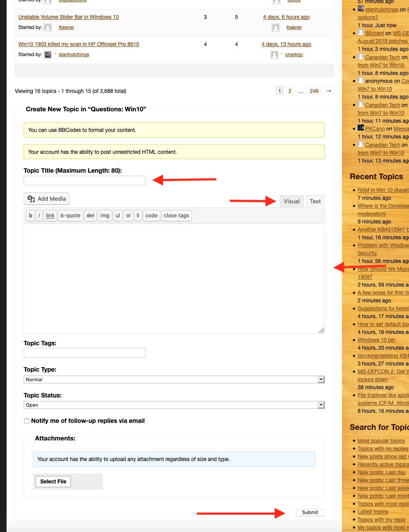Click the code formatting button
The width and height of the screenshot is (409, 532).
point(151,216)
